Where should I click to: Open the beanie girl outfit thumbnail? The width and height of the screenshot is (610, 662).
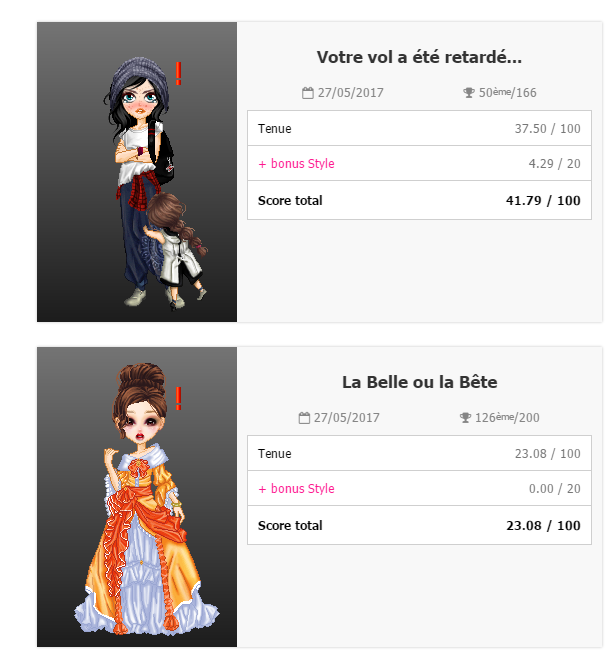[x=137, y=172]
